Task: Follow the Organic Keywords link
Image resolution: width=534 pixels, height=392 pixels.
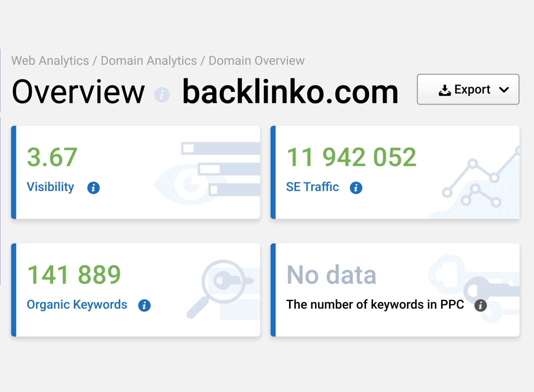Action: (77, 305)
